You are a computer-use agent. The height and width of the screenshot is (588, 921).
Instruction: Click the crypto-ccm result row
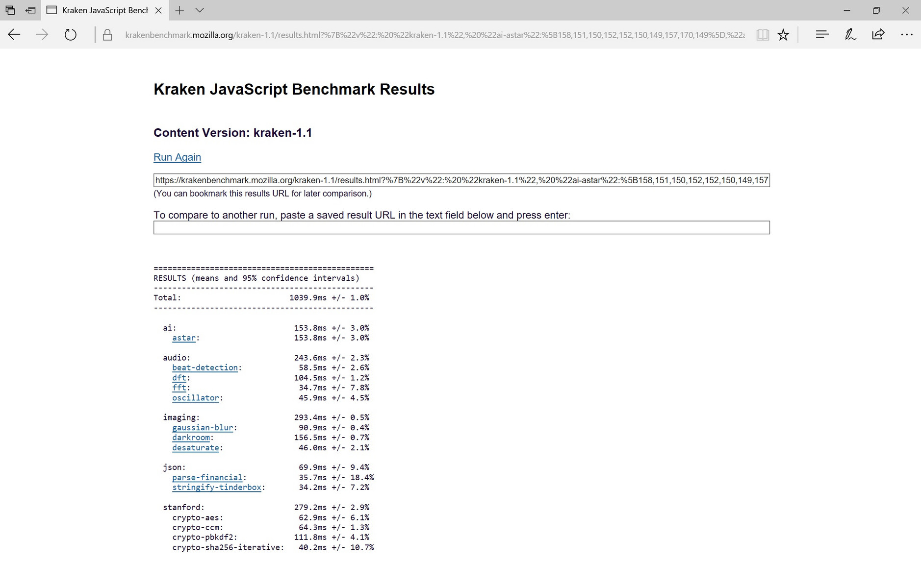click(271, 528)
